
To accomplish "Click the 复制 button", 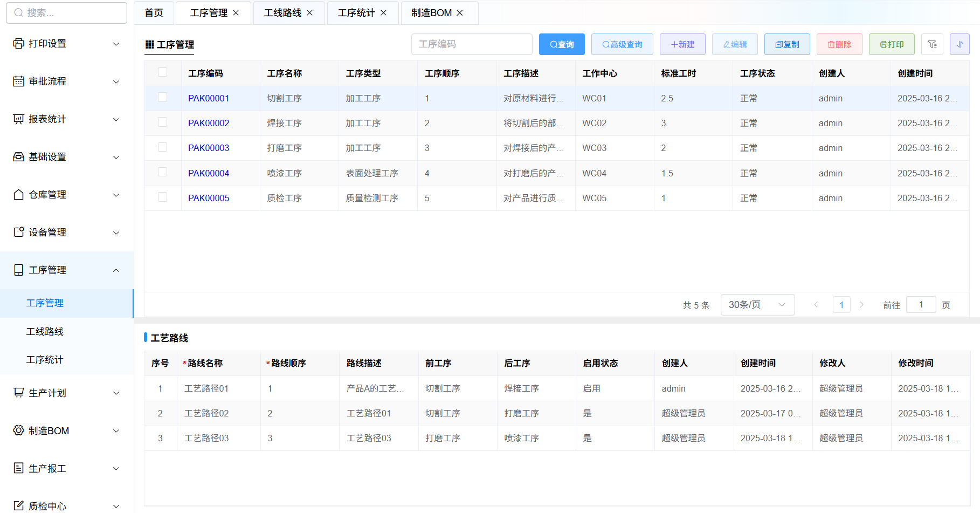I will pyautogui.click(x=787, y=44).
